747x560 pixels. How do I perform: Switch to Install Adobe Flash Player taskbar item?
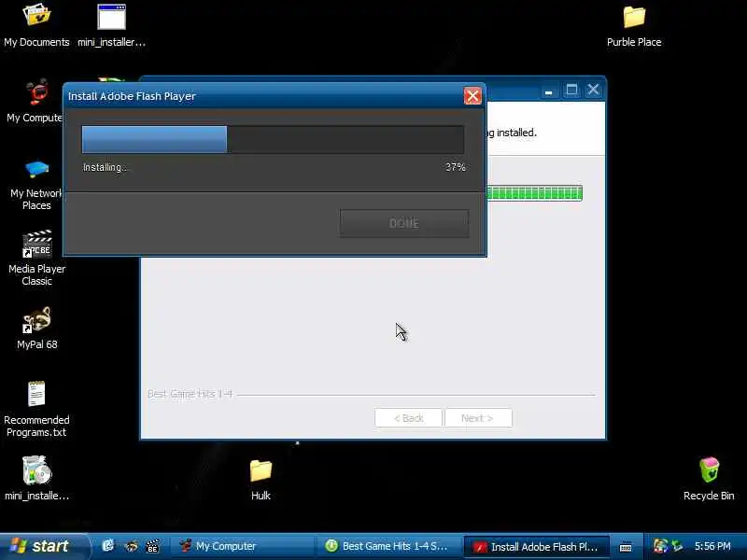pos(536,547)
